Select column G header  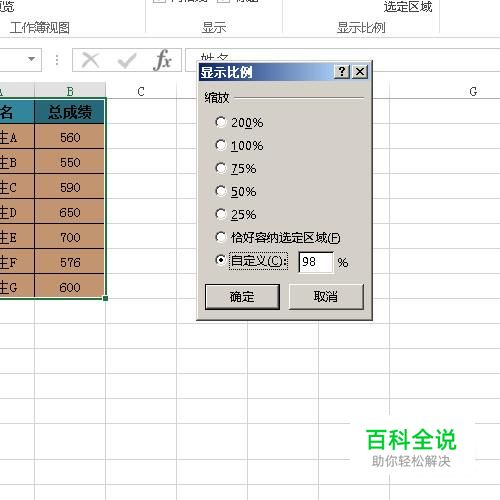[473, 91]
